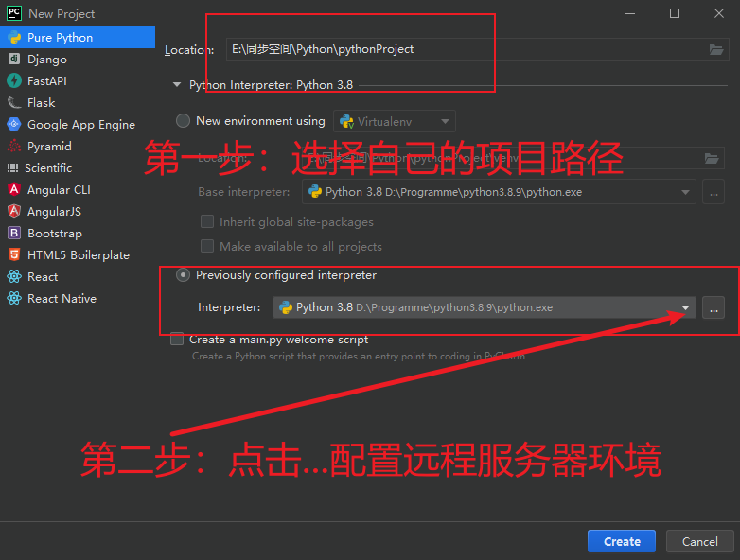This screenshot has height=560, width=740.
Task: Click the Flask horn icon
Action: pyautogui.click(x=14, y=102)
